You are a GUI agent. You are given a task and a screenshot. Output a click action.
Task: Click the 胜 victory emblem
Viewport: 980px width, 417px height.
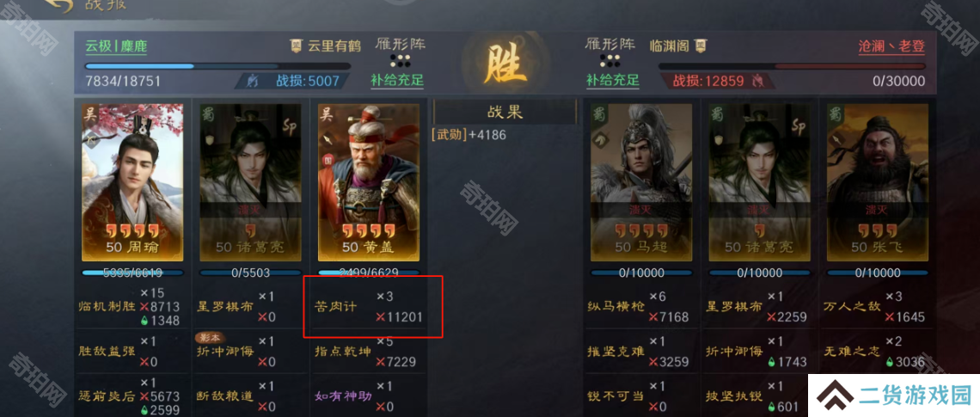click(x=505, y=66)
